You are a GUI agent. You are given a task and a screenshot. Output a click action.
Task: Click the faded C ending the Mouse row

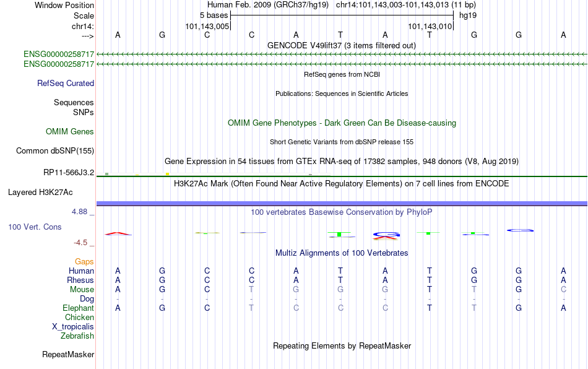tap(563, 290)
